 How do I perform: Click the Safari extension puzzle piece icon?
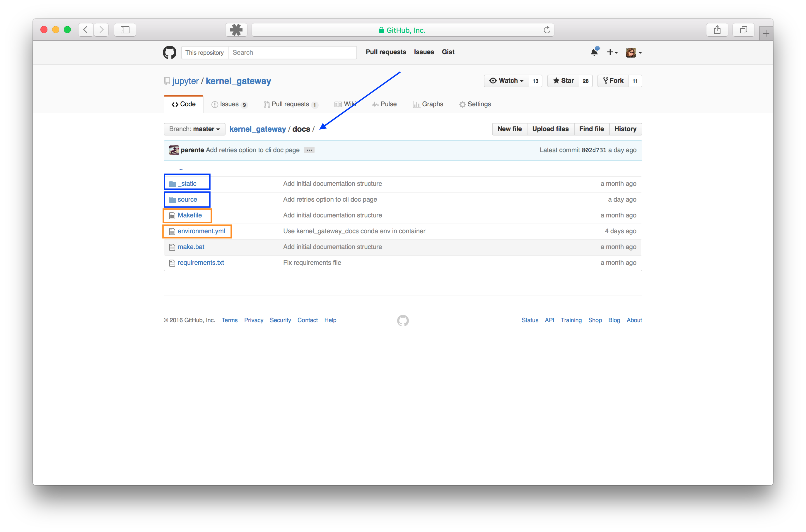(236, 30)
